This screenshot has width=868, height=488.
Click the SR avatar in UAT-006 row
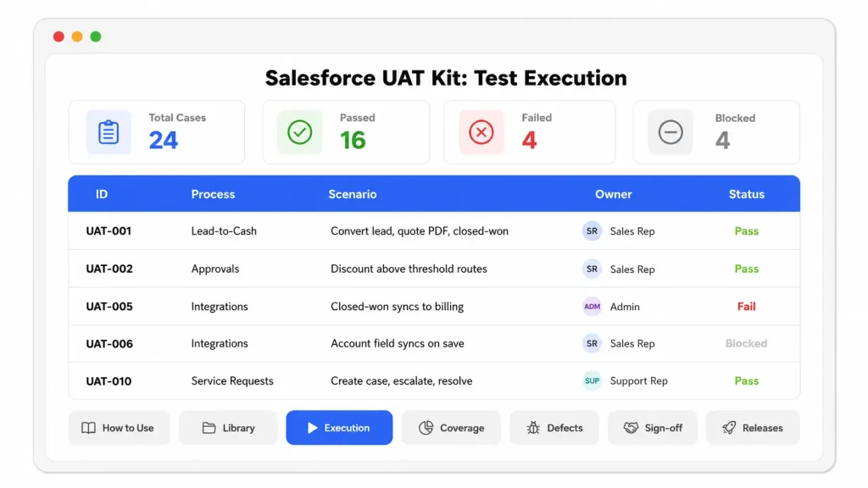coord(592,344)
